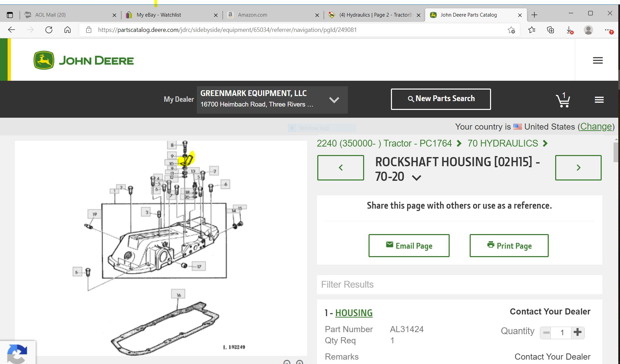
Task: Click the "My Dealer" label
Action: coord(179,99)
